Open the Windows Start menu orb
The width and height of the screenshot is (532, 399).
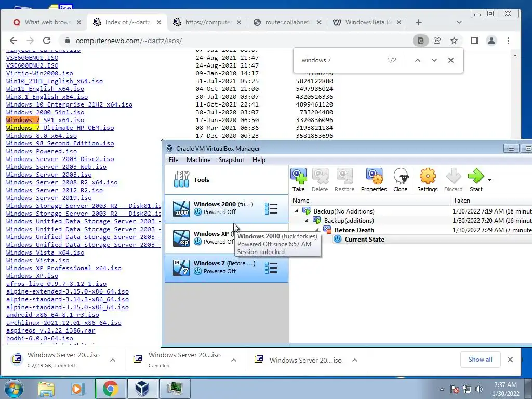click(x=13, y=389)
